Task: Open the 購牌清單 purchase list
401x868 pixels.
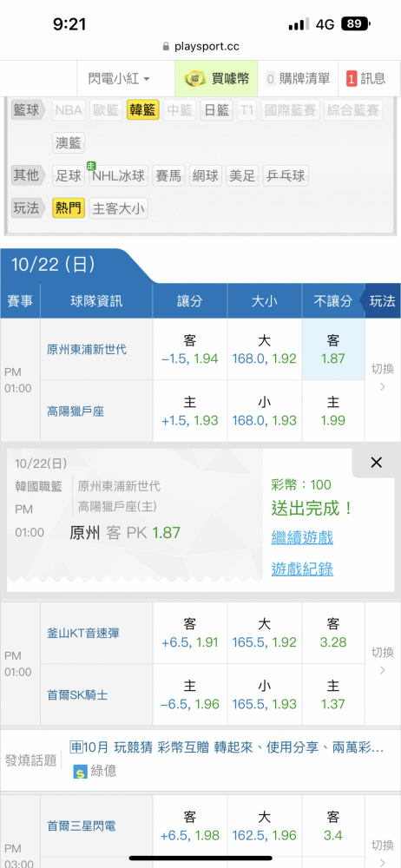Action: click(298, 79)
